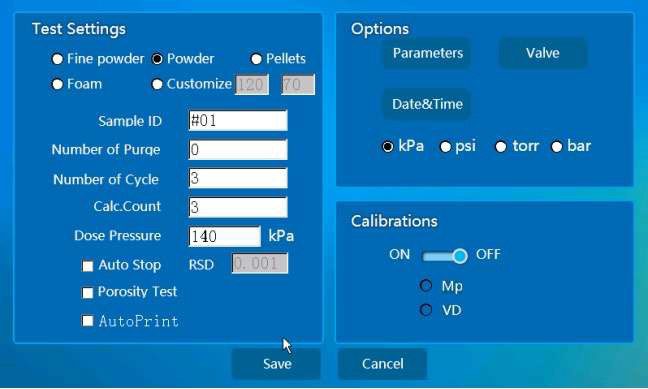
Task: Select the Foam sample type
Action: [57, 84]
